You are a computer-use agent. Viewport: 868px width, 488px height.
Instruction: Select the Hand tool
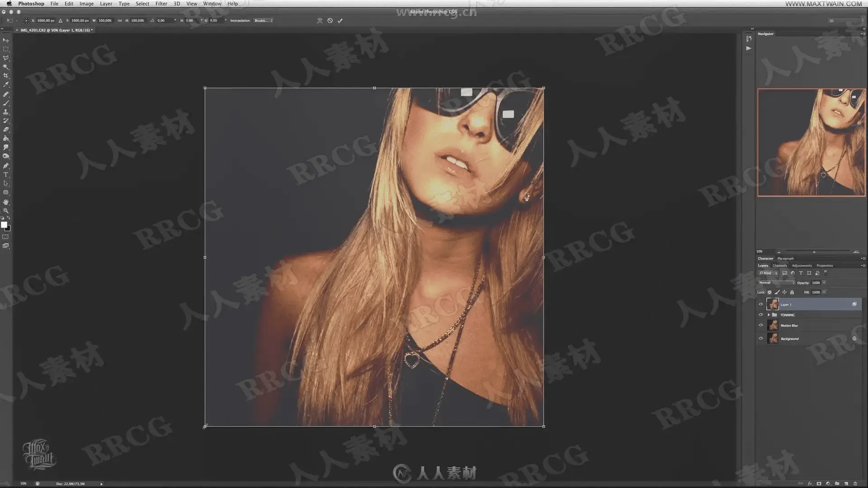click(6, 202)
